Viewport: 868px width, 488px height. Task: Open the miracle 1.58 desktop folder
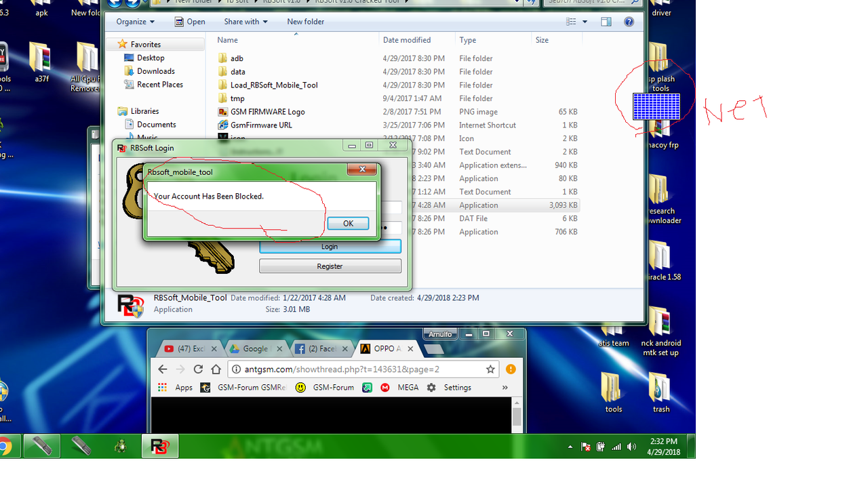click(661, 261)
